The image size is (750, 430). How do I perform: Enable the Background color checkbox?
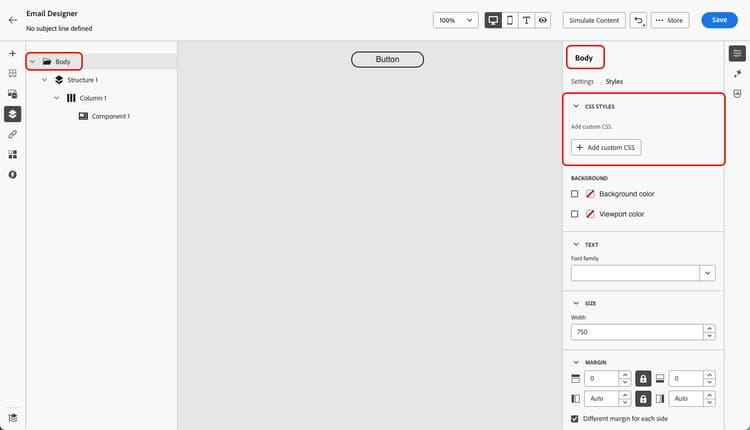(574, 194)
